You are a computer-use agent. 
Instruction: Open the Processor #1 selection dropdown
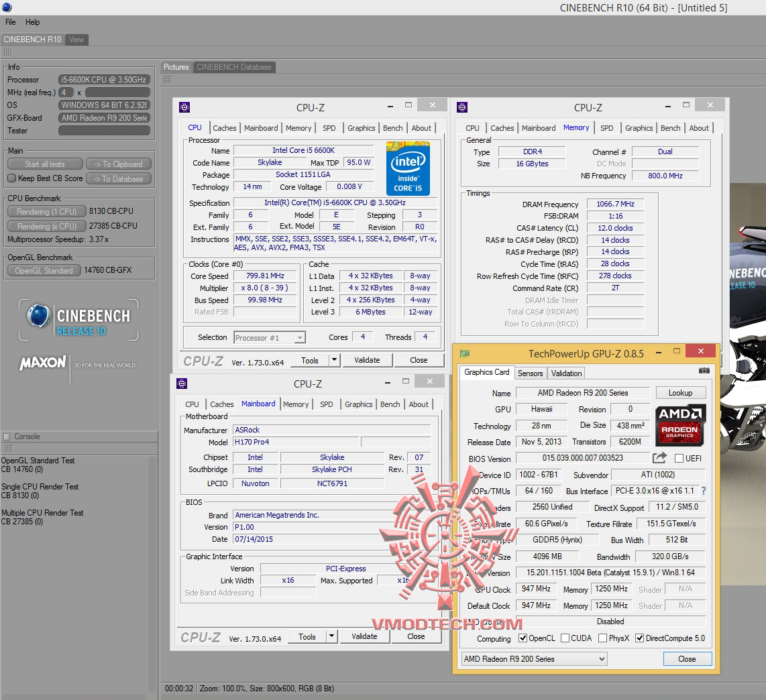click(x=270, y=338)
